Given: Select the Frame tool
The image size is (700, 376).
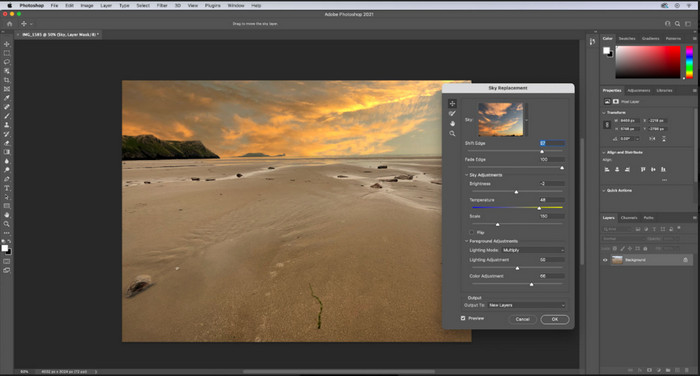Looking at the screenshot, I should point(7,89).
